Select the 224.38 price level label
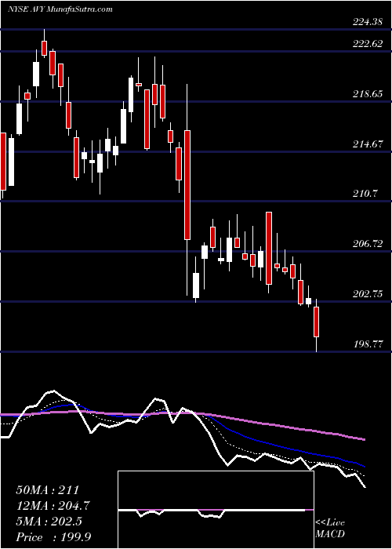This screenshot has height=549, width=392. point(368,22)
